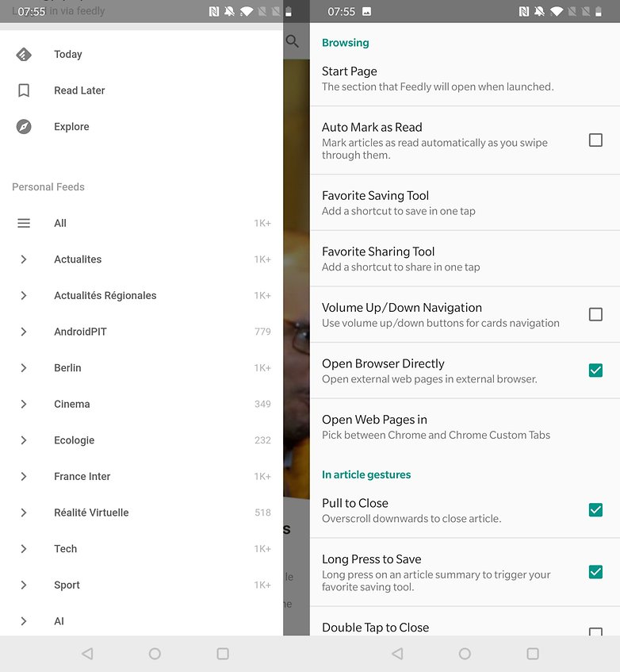Image resolution: width=620 pixels, height=672 pixels.
Task: Tap NFC icon in left status bar
Action: [213, 12]
